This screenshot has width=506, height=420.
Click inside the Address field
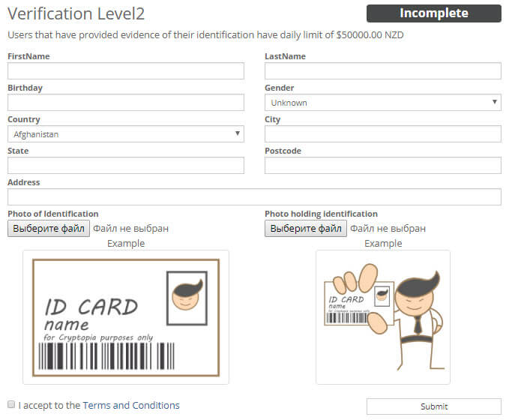point(254,197)
